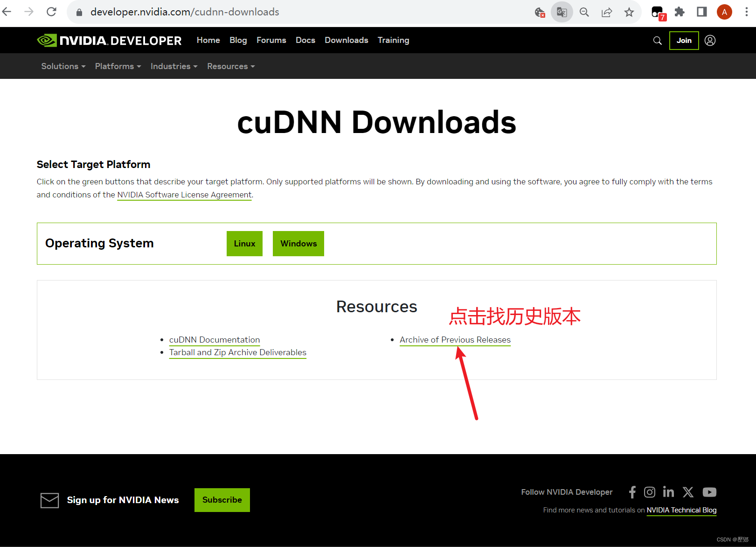Open NVIDIA's LinkedIn icon
This screenshot has width=756, height=547.
tap(668, 492)
